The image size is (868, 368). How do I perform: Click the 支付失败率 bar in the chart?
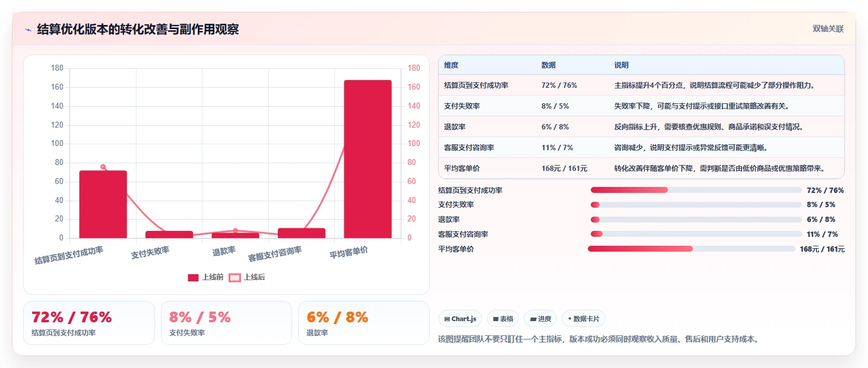pyautogui.click(x=169, y=234)
